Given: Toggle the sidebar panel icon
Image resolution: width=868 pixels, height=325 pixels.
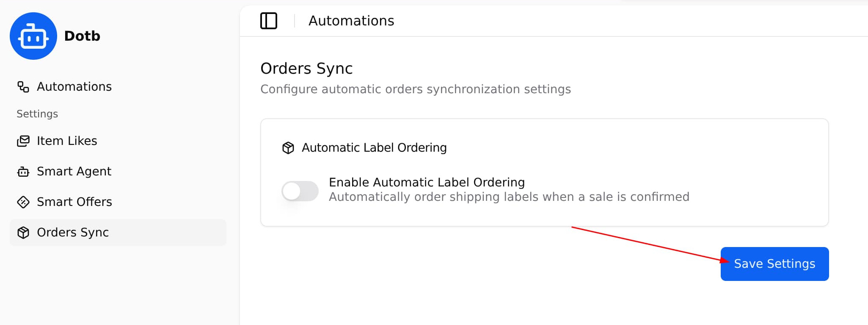Looking at the screenshot, I should click(x=269, y=21).
